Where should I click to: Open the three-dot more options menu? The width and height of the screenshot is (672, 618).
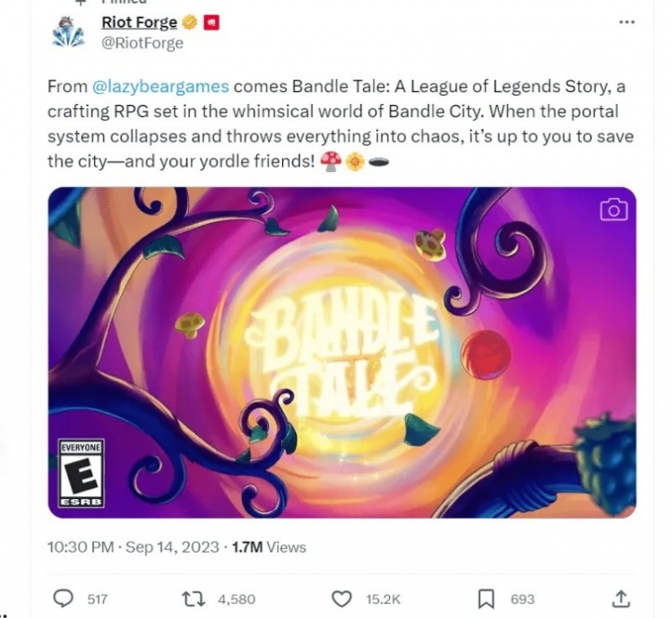626,21
